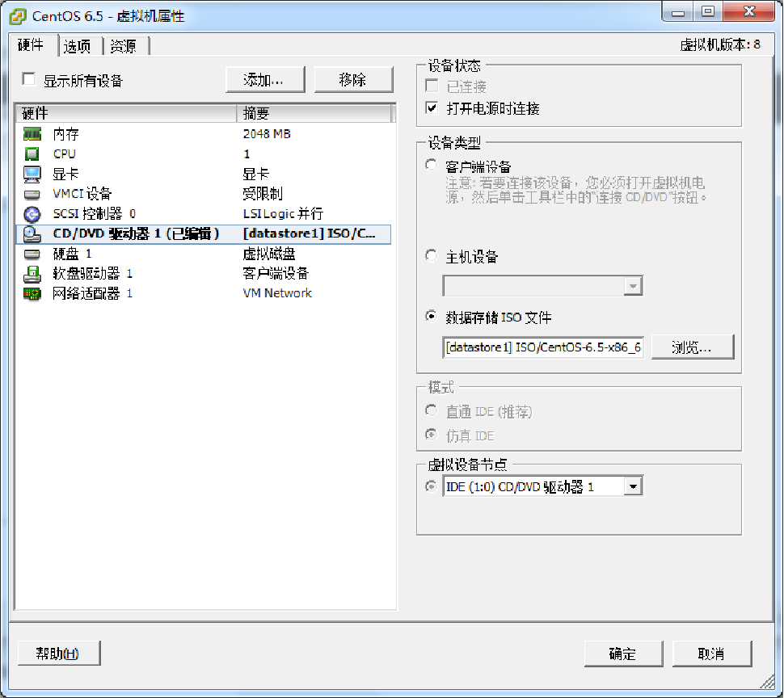Click the 硬盘 1 disk icon
Screen dimensions: 784x698
click(32, 254)
